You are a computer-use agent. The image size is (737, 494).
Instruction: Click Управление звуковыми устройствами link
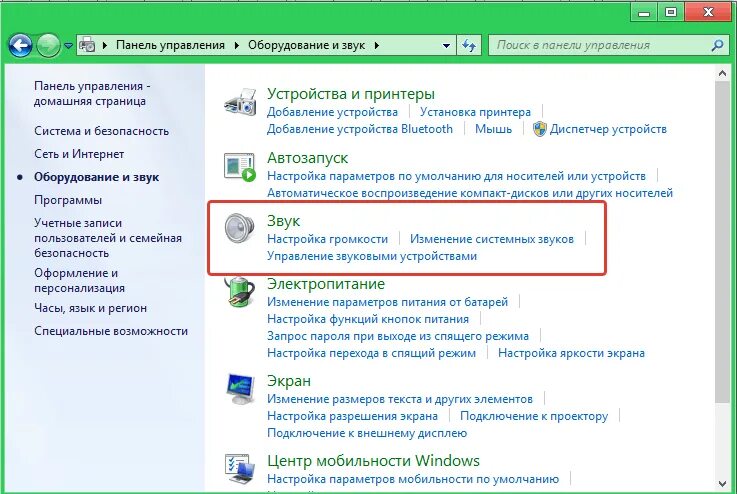372,256
